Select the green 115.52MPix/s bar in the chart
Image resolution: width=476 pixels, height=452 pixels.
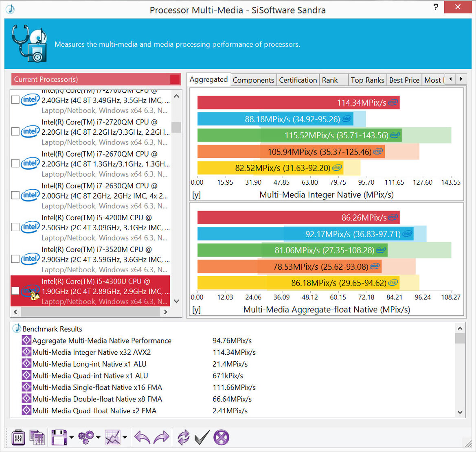pyautogui.click(x=300, y=135)
